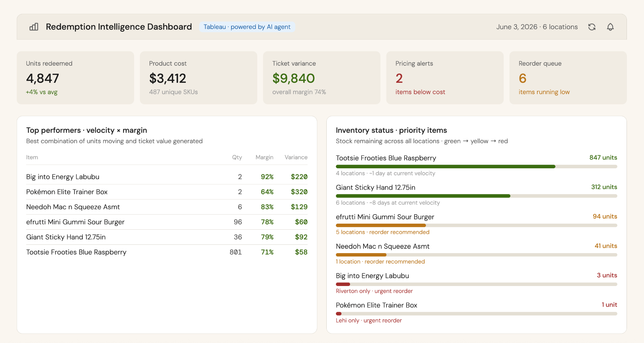This screenshot has height=343, width=644.
Task: Click the bar chart dashboard logo icon
Action: click(x=34, y=27)
